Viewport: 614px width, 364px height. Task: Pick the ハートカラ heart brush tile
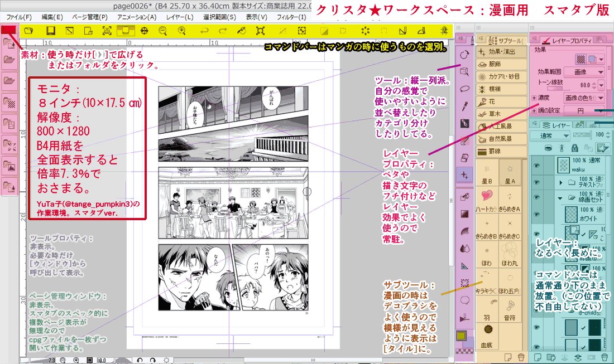(x=487, y=201)
